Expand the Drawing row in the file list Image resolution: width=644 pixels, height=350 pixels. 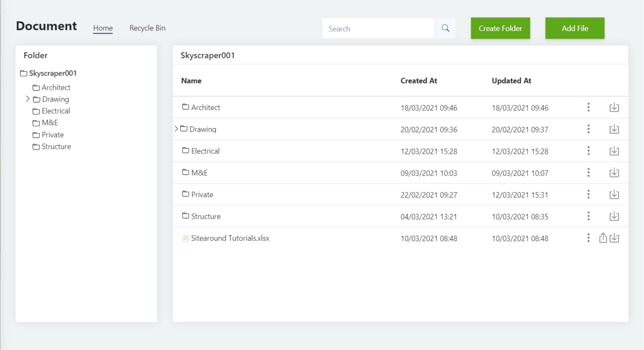[x=176, y=129]
